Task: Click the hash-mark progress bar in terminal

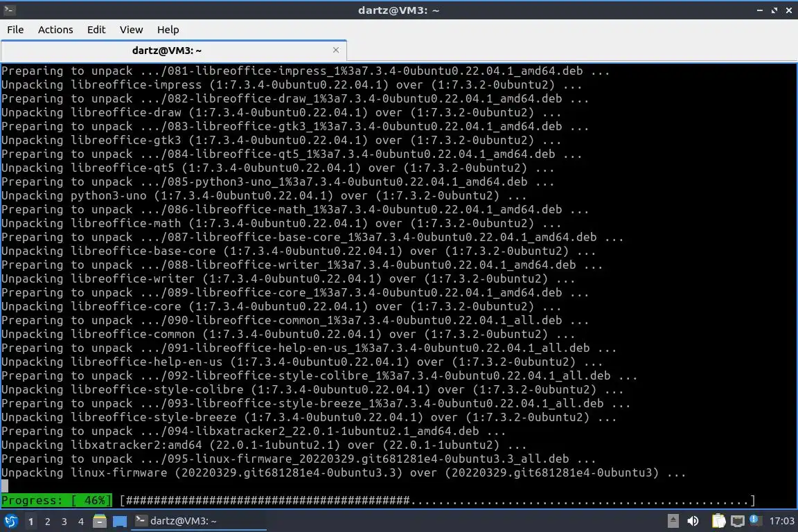Action: tap(437, 500)
